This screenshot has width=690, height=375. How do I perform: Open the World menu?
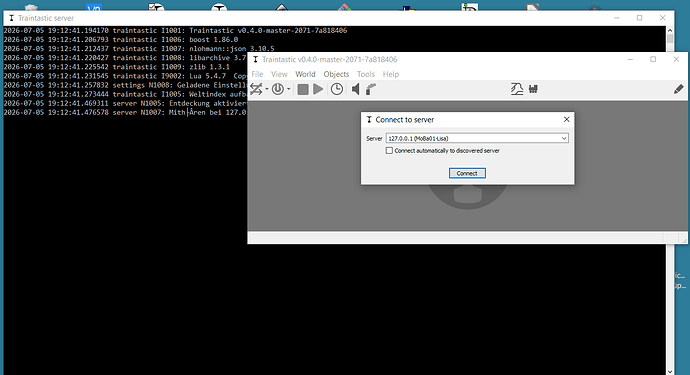[x=305, y=74]
